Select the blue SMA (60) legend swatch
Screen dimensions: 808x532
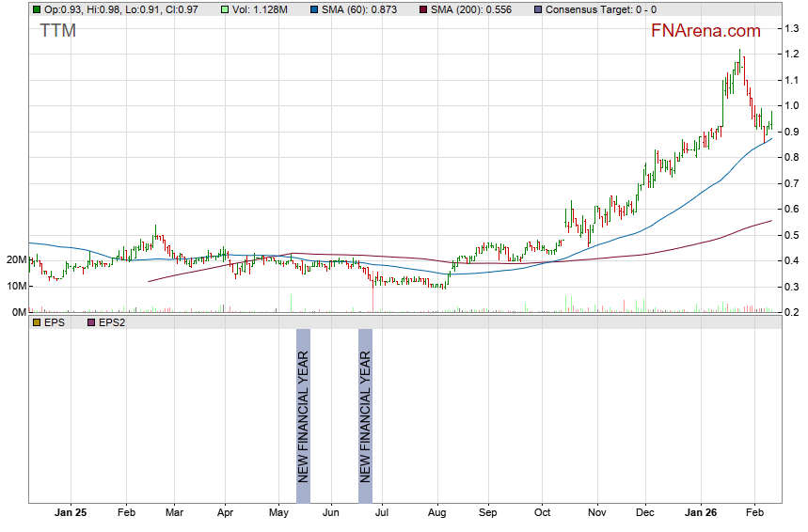313,9
